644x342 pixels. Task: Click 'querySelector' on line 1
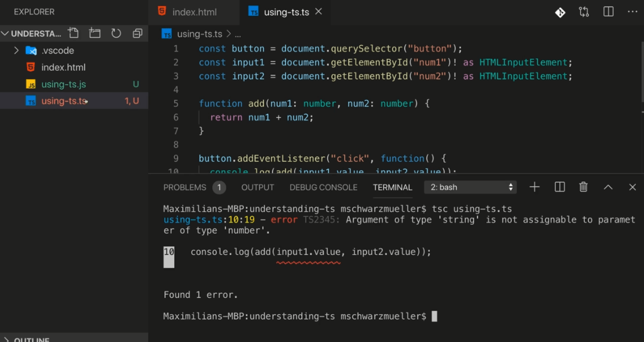point(366,49)
